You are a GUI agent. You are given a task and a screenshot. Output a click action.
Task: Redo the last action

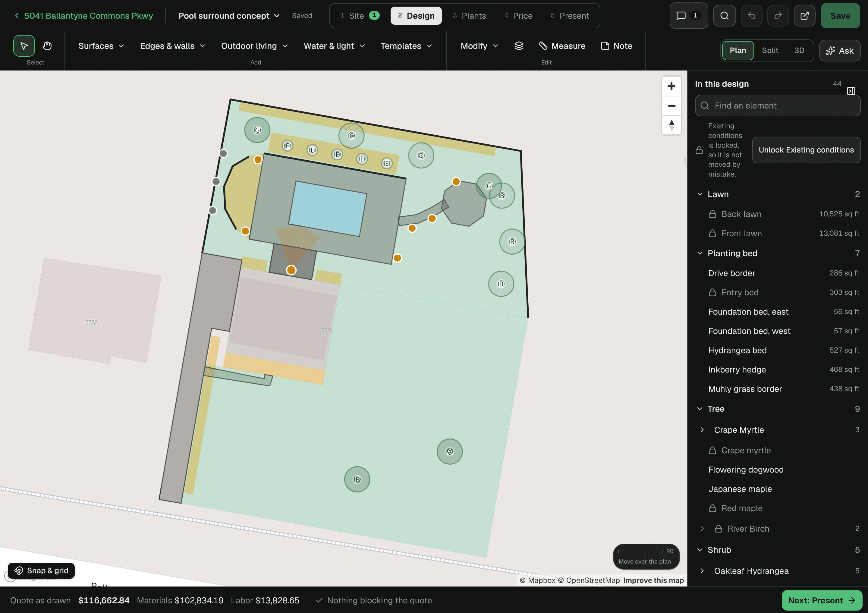(778, 15)
